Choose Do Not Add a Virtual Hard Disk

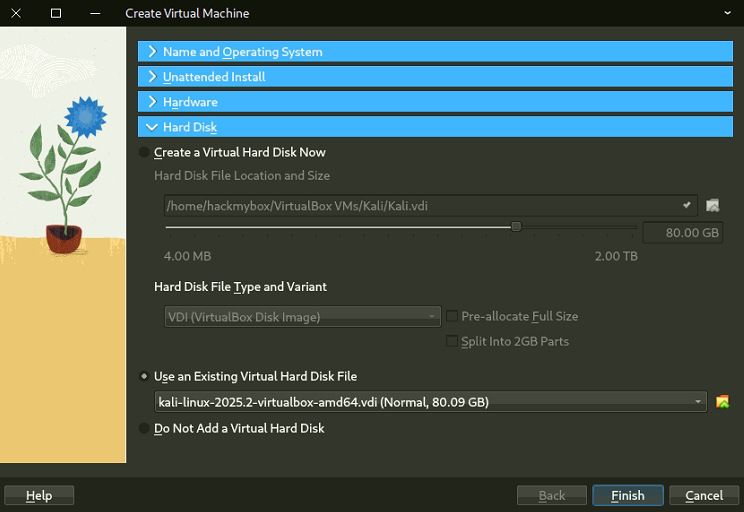pos(145,429)
